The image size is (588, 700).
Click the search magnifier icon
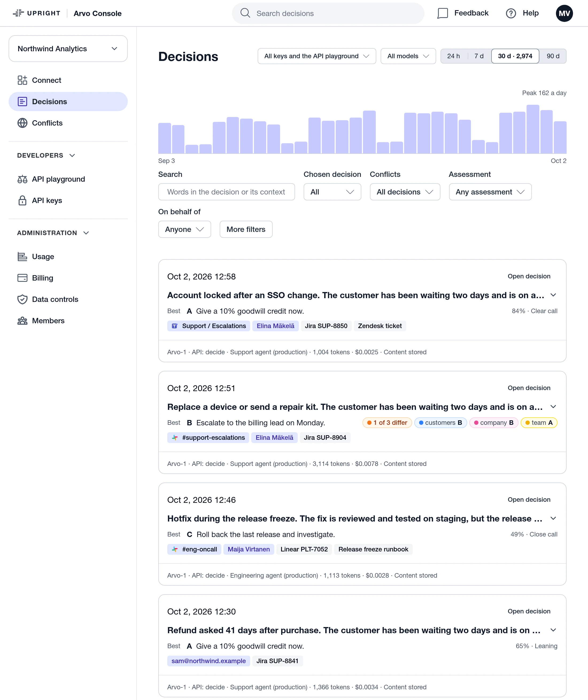pyautogui.click(x=245, y=13)
